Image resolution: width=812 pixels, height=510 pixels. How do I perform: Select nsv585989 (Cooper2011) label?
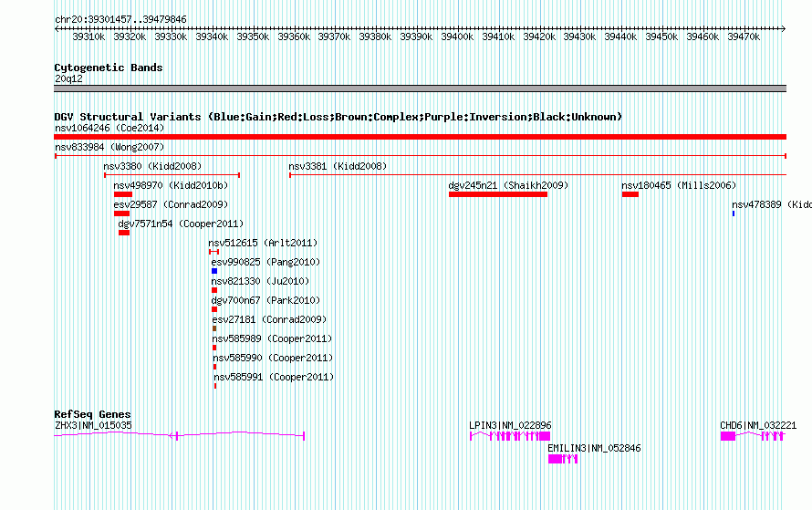[x=273, y=338]
